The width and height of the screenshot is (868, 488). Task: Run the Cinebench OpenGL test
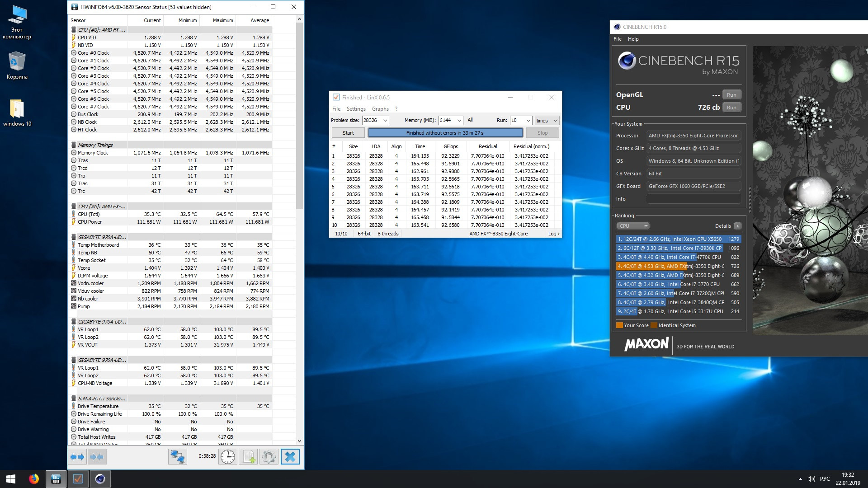point(731,95)
